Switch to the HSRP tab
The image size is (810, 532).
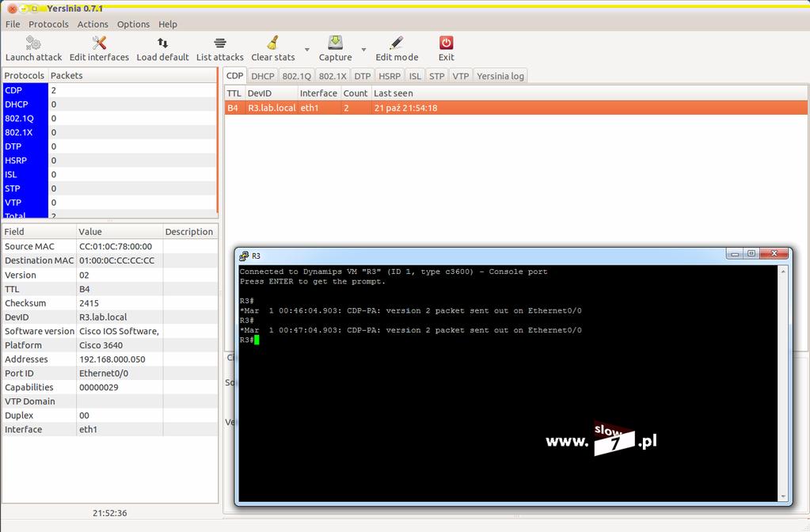pos(390,76)
